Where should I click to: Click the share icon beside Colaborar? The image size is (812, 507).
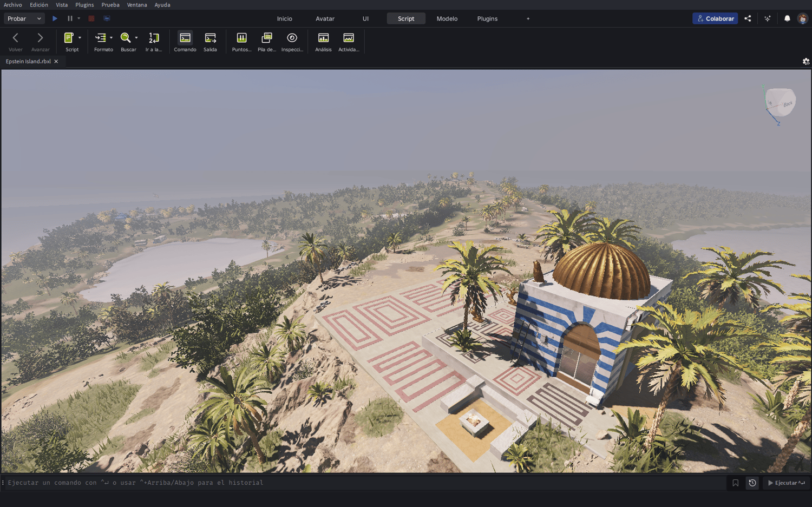pyautogui.click(x=748, y=18)
